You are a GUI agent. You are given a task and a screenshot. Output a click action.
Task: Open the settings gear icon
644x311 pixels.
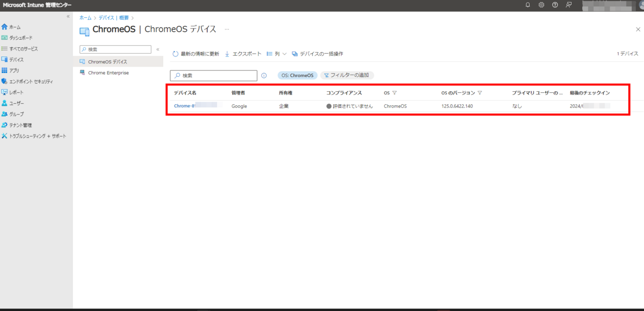tap(541, 5)
